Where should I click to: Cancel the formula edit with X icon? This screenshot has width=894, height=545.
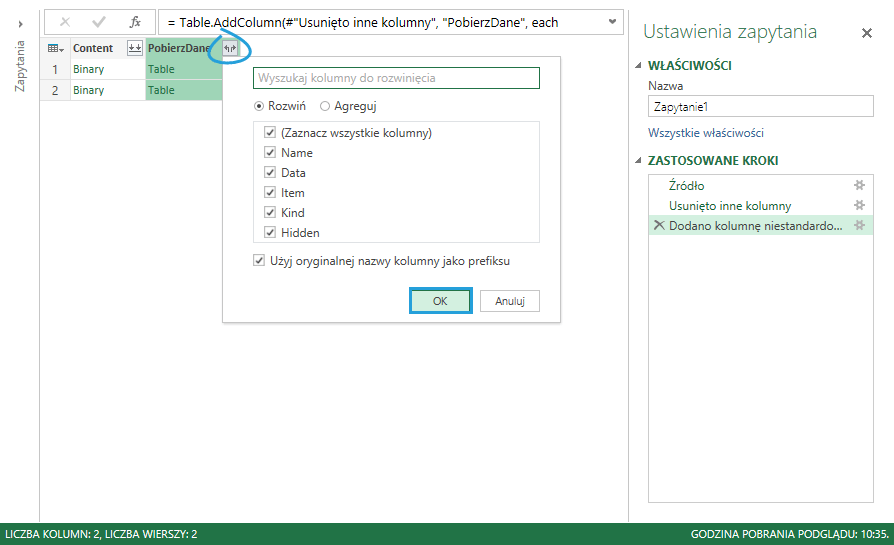[x=65, y=22]
